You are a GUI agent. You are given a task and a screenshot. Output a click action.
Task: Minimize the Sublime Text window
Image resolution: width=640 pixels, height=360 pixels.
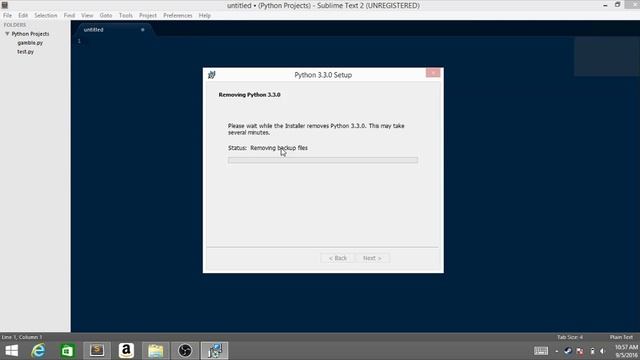coord(605,5)
